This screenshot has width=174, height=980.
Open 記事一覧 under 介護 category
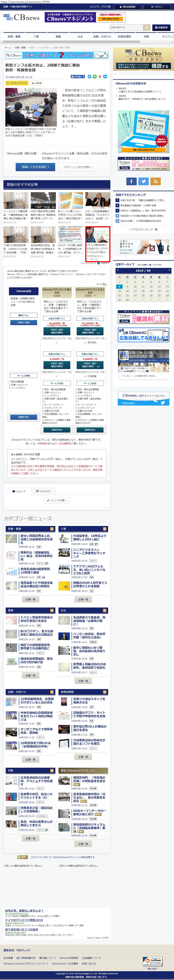pyautogui.click(x=83, y=599)
